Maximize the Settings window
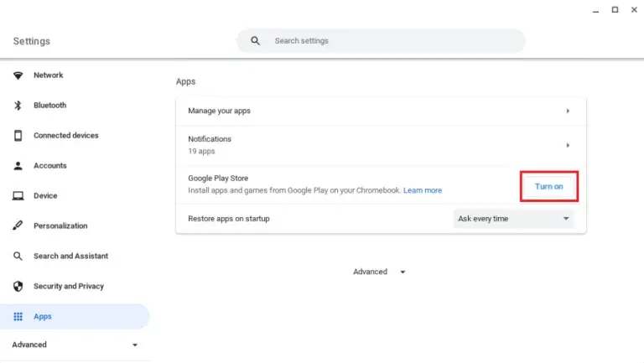This screenshot has width=644, height=363. 615,9
